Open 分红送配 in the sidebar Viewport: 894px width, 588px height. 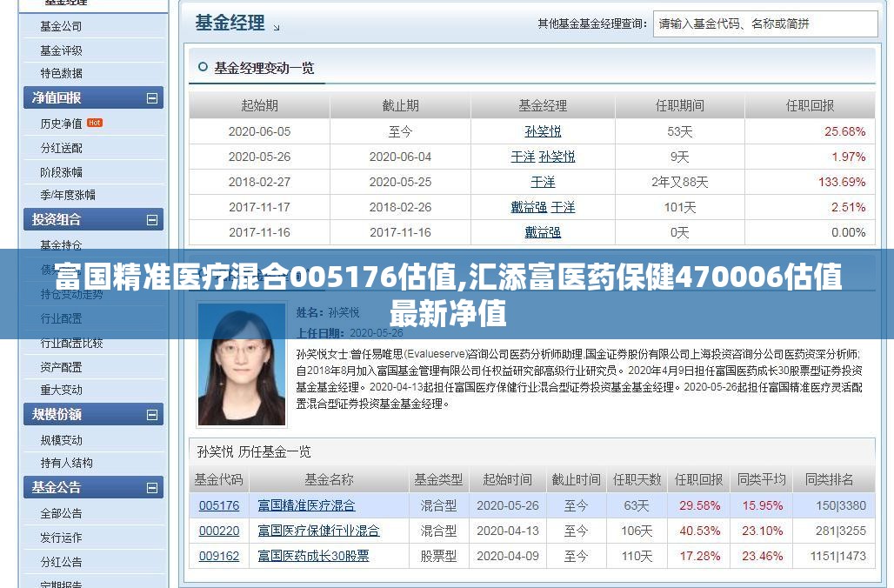click(x=61, y=148)
